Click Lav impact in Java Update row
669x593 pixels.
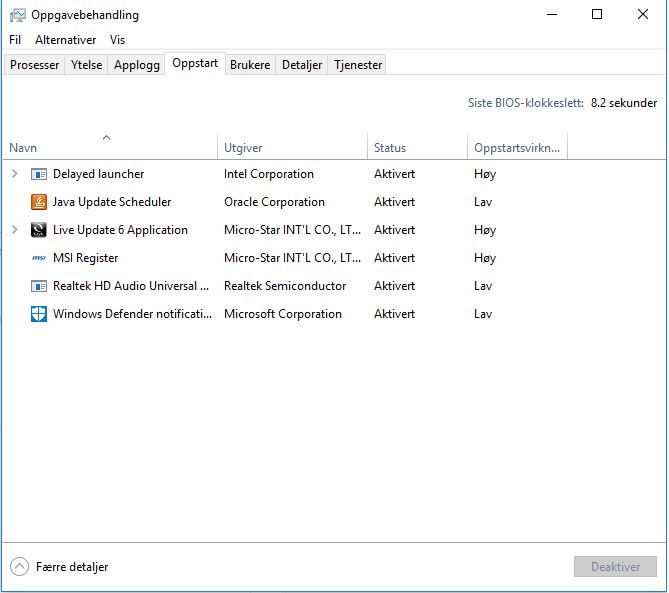(x=483, y=202)
